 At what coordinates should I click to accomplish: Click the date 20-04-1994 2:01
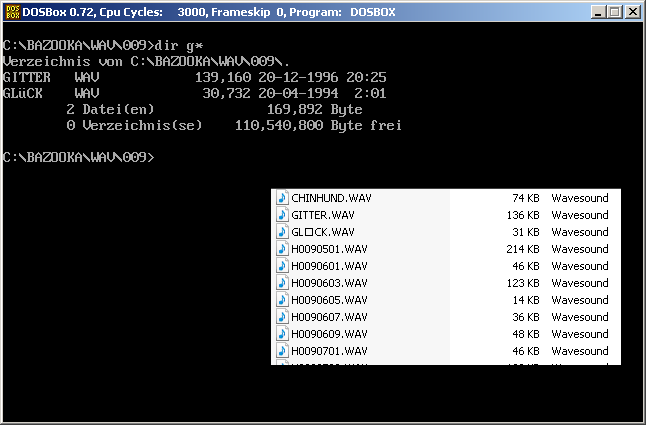tap(322, 93)
